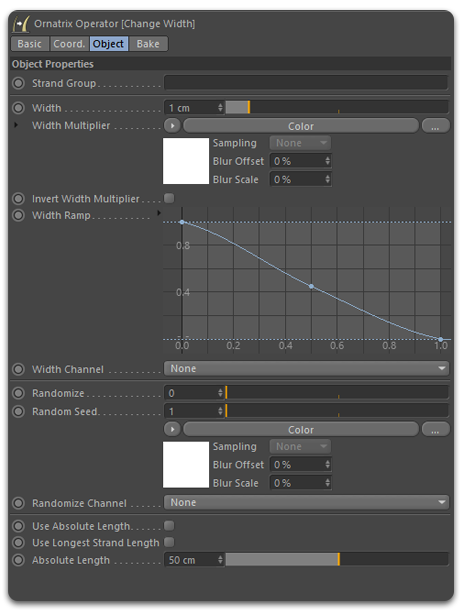Click the Randomize Color shader button

click(x=301, y=429)
